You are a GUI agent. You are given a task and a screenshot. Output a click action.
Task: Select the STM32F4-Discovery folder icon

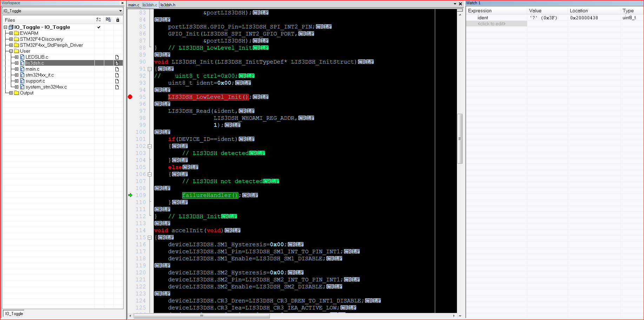16,39
